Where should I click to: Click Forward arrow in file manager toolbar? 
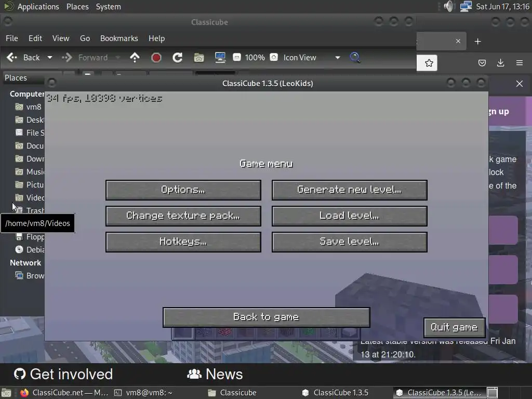(85, 58)
